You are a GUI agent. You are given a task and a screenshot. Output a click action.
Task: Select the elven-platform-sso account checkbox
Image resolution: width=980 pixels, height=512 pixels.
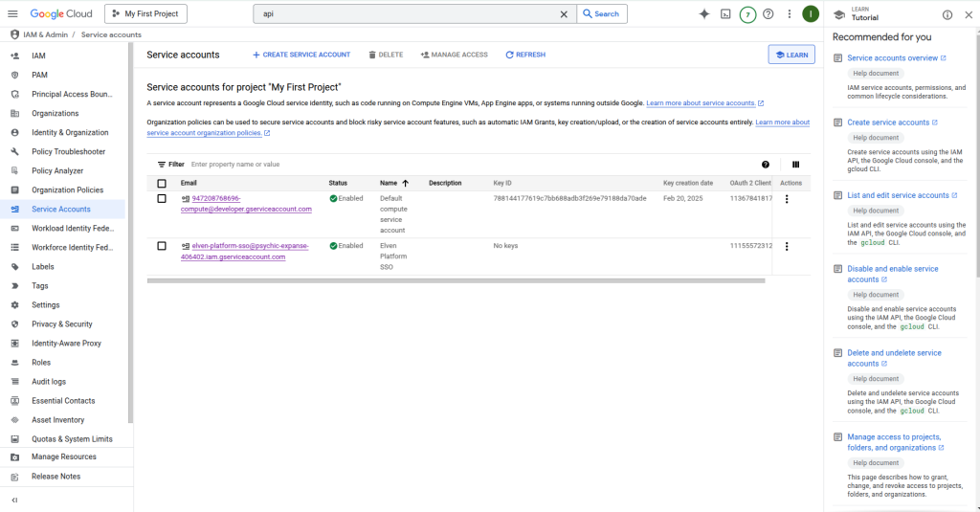(x=162, y=246)
